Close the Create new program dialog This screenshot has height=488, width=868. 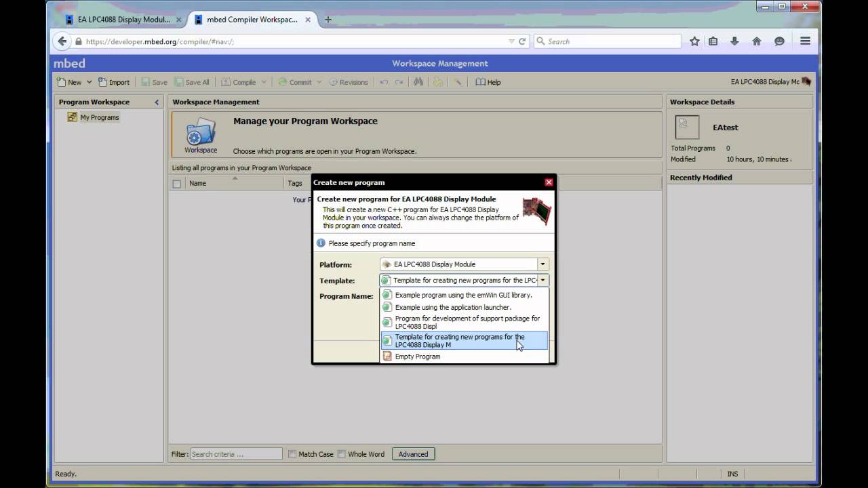point(549,182)
